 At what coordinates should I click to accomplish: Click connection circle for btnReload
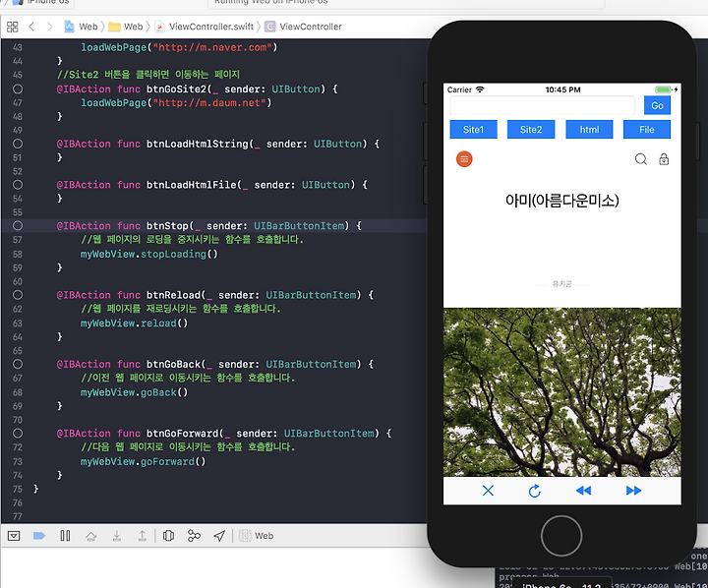(x=18, y=295)
